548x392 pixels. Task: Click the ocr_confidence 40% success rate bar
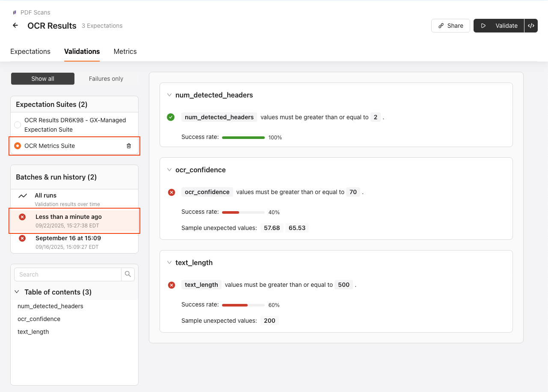click(x=243, y=212)
